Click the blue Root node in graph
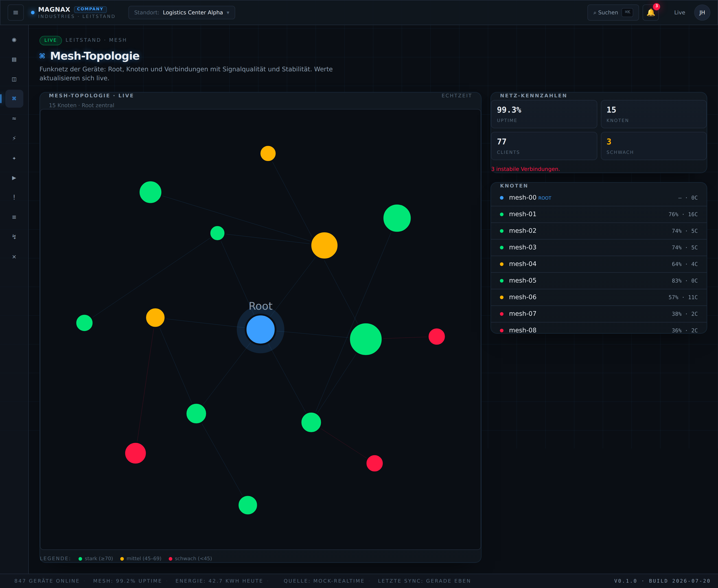The width and height of the screenshot is (718, 588). [x=260, y=330]
